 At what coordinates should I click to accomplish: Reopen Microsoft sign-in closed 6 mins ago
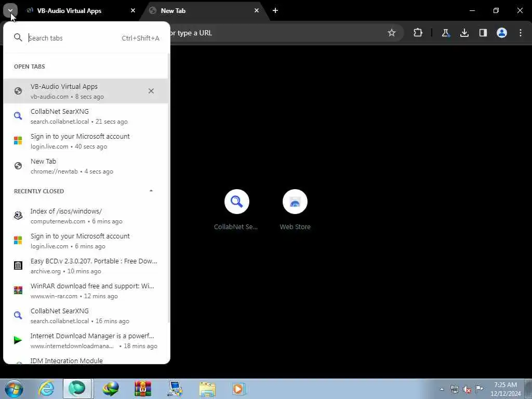(86, 241)
